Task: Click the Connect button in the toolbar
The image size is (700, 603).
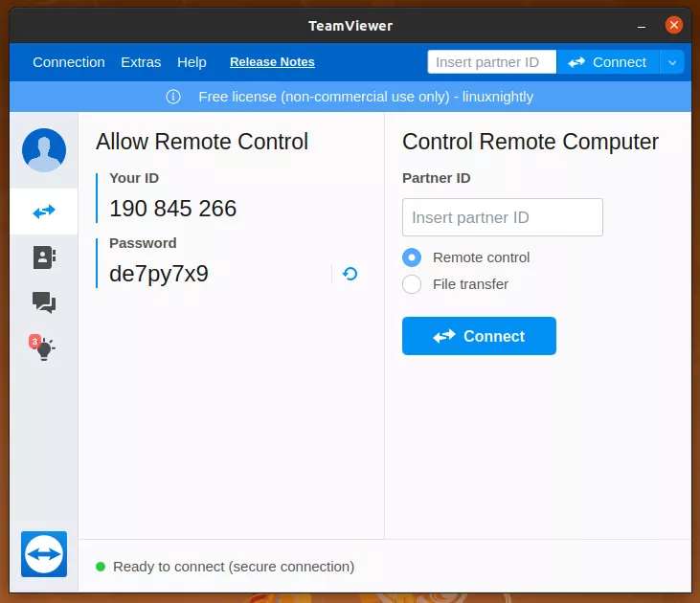Action: [x=608, y=62]
